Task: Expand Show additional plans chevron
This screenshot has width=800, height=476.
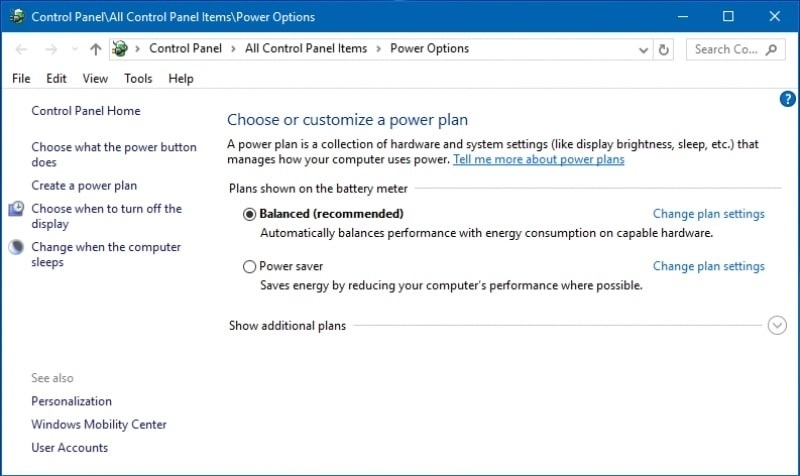Action: [x=777, y=325]
